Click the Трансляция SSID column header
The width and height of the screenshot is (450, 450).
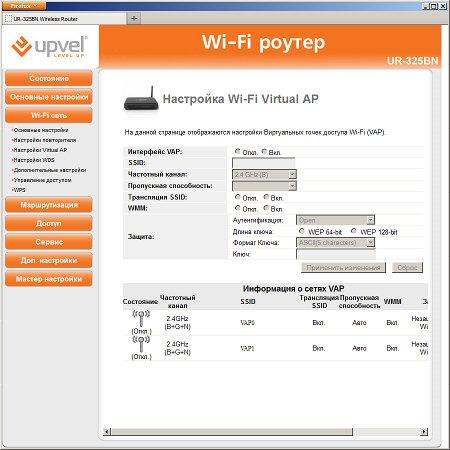[x=319, y=302]
